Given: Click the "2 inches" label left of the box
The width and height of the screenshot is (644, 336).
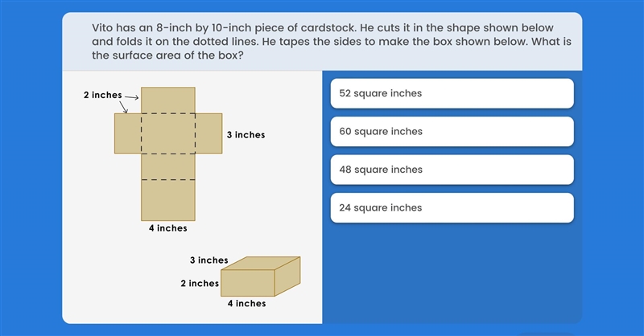Looking at the screenshot, I should [x=200, y=284].
